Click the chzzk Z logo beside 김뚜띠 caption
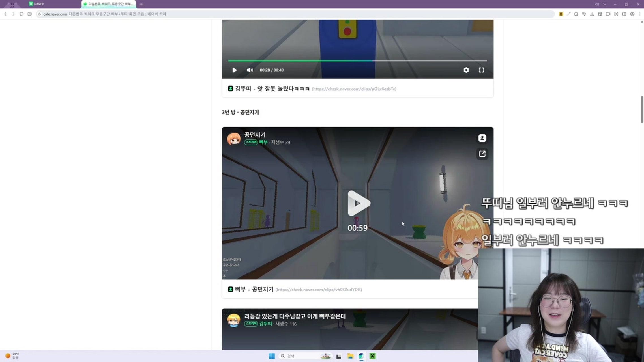This screenshot has width=644, height=362. [230, 89]
